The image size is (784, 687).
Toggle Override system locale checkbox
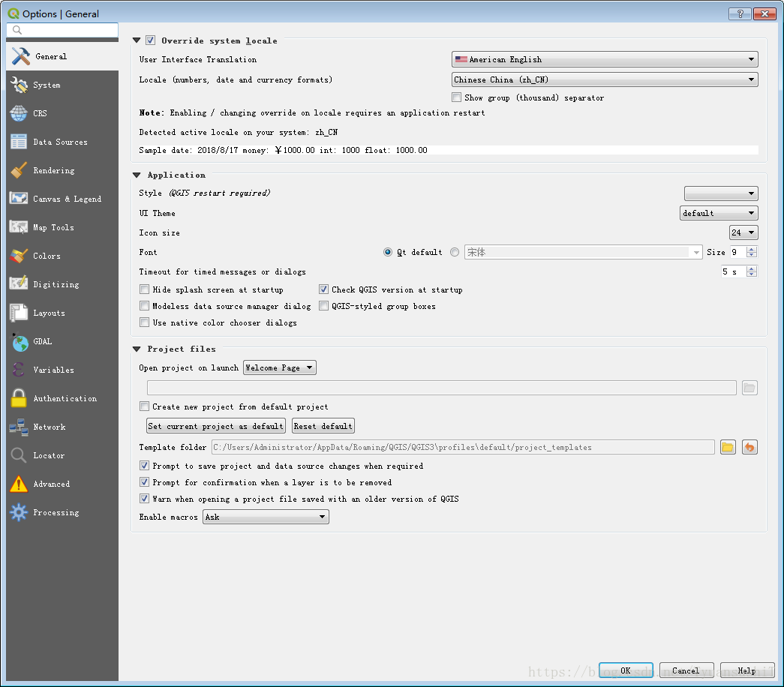151,40
